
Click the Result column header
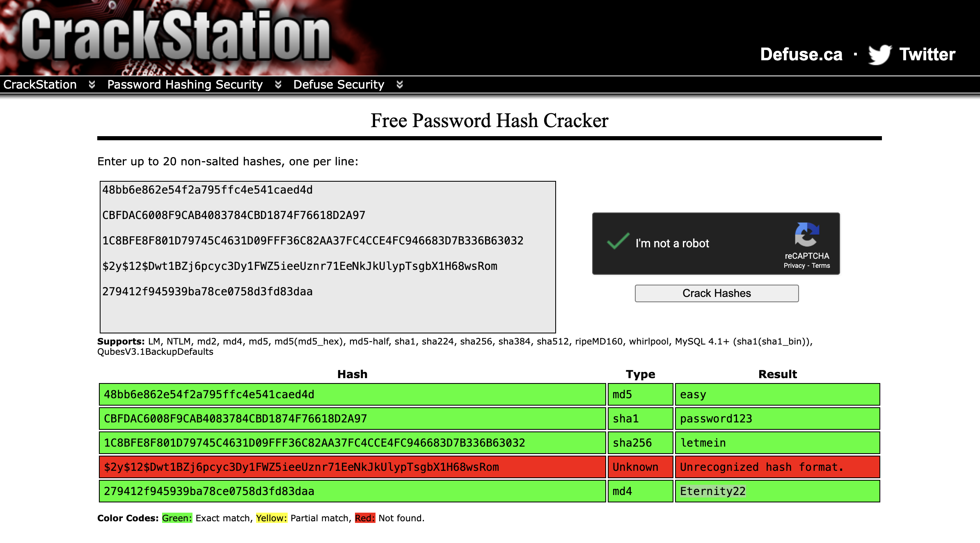[x=778, y=374]
